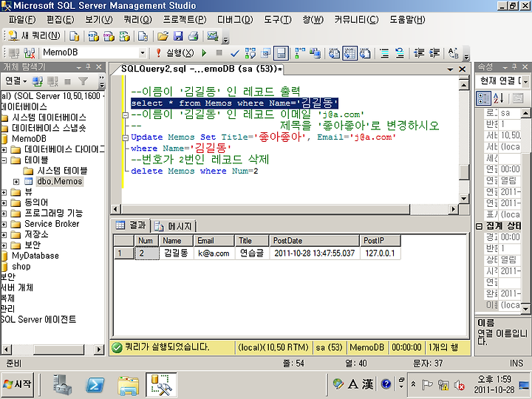This screenshot has height=399, width=532.
Task: Open the 현재 연결 properties dropdown
Action: click(x=525, y=81)
